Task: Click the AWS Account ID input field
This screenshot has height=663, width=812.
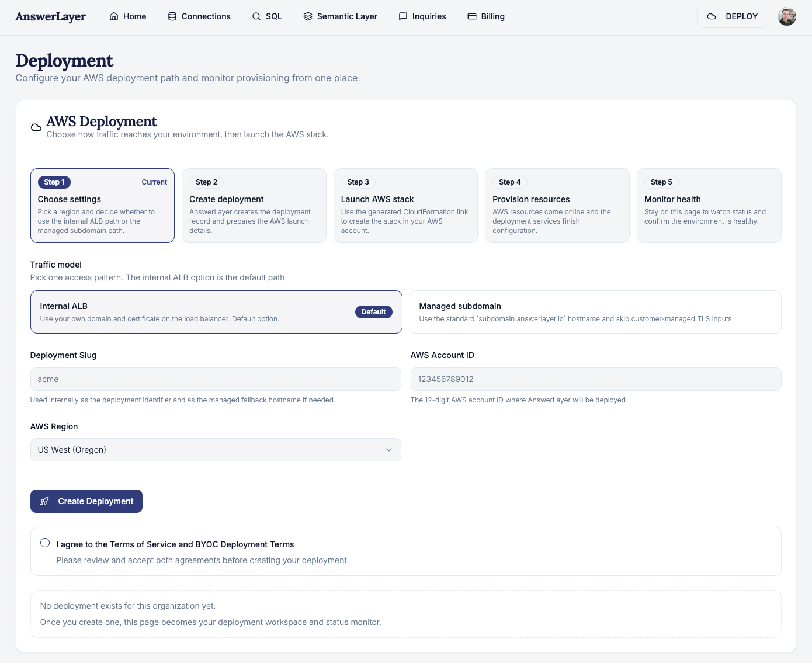Action: coord(595,379)
